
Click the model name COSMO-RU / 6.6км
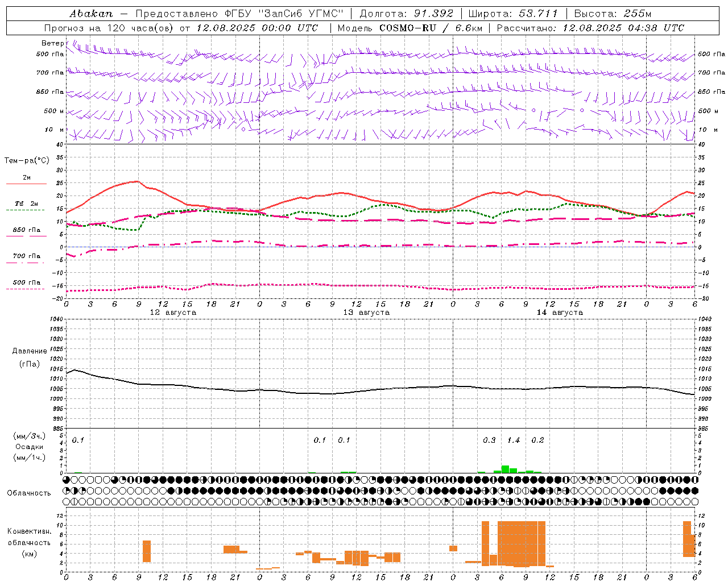tap(431, 28)
